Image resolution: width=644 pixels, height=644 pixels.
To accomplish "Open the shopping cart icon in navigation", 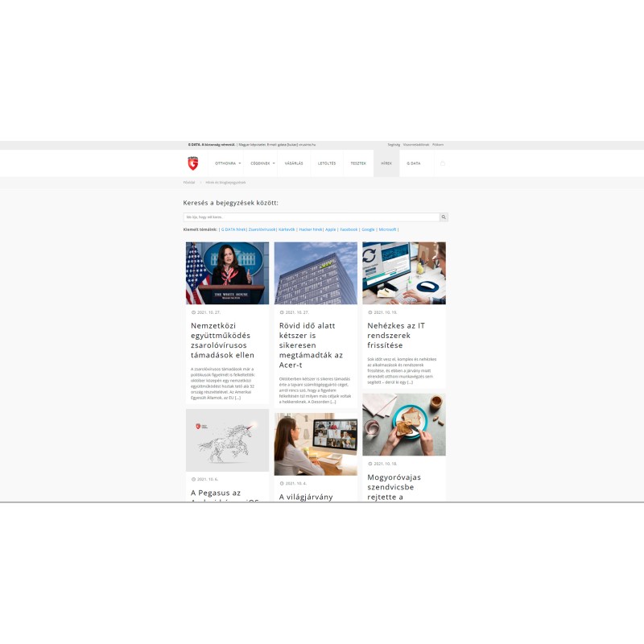I will (x=442, y=163).
